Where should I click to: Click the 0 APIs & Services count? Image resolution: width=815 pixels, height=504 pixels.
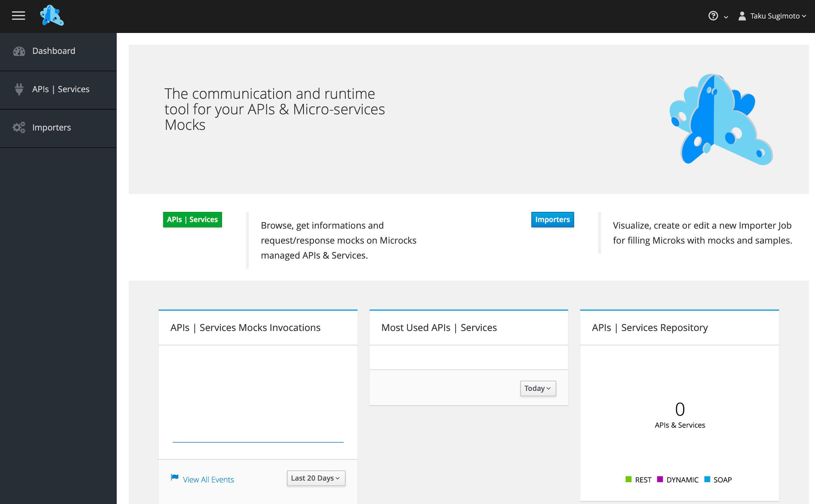[x=680, y=415]
